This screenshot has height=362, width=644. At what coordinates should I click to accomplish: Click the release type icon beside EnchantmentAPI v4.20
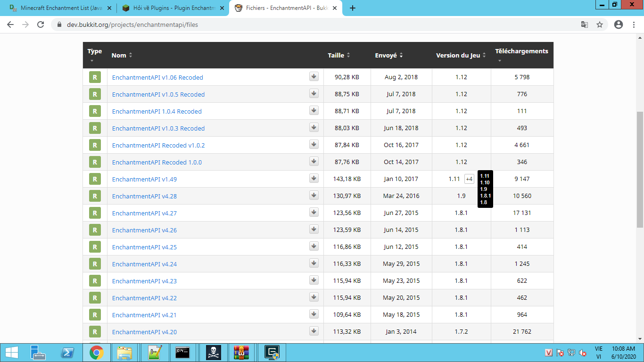tap(95, 332)
